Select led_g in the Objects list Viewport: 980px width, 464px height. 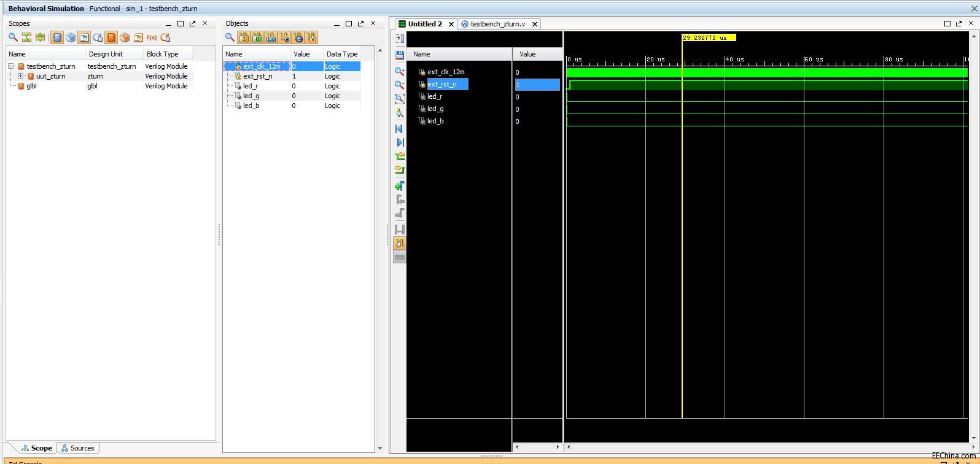(x=251, y=96)
